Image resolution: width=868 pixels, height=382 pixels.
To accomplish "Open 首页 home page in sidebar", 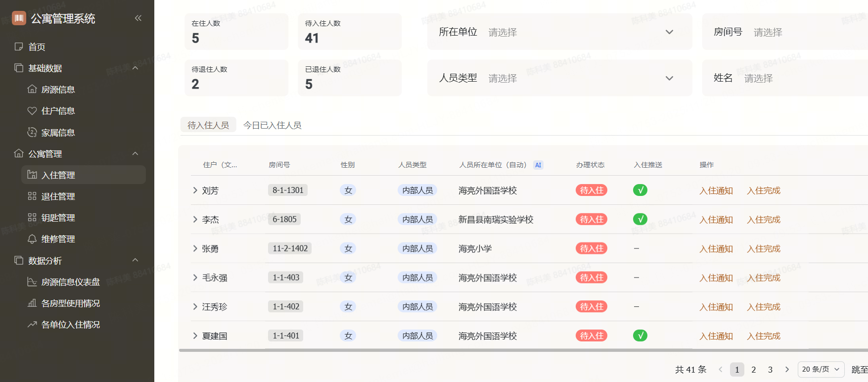I will (37, 47).
